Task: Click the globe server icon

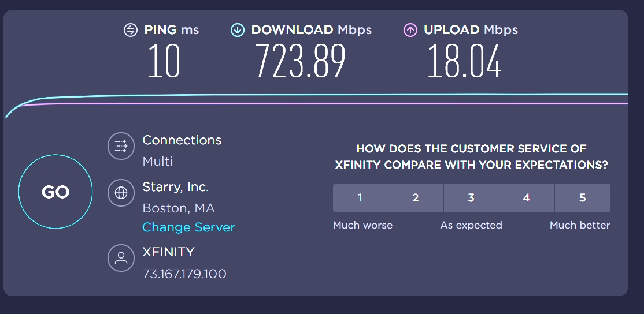Action: pos(121,193)
